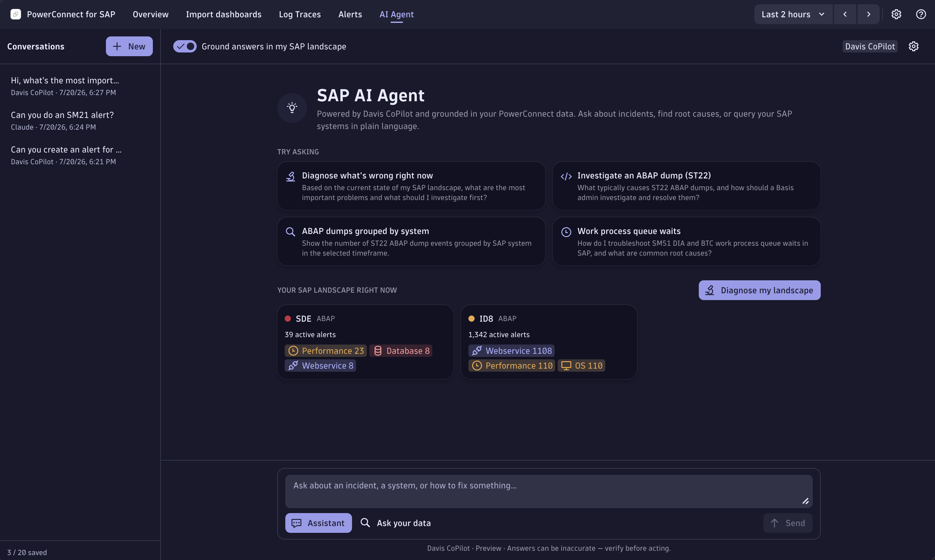The width and height of the screenshot is (935, 560).
Task: Open conversation "Can you create an alert for ..."
Action: click(x=80, y=155)
